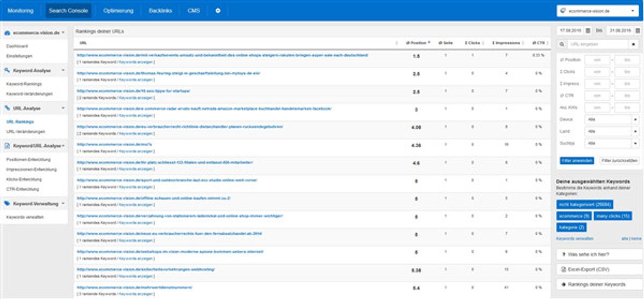Click into the start date field 17.08.2016

click(x=570, y=31)
